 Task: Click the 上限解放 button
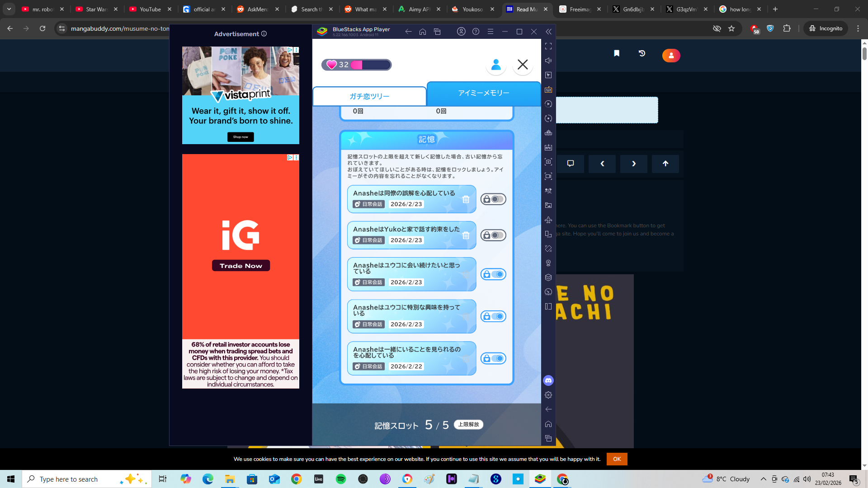pyautogui.click(x=468, y=424)
